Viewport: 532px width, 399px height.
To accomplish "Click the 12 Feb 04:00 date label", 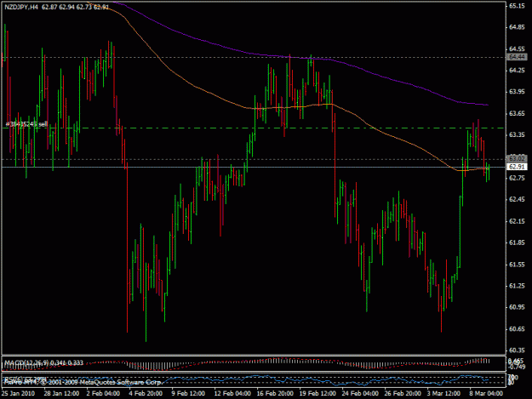I will tap(232, 393).
